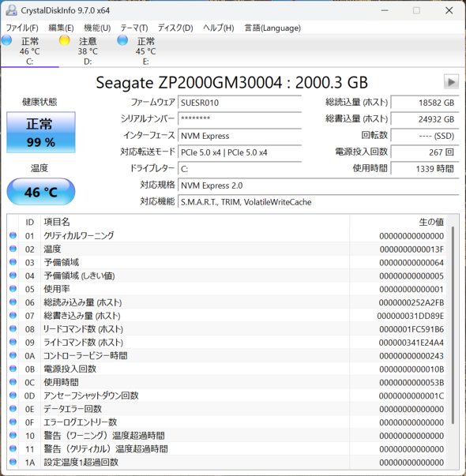Open the 言語(Language) menu

[x=272, y=28]
